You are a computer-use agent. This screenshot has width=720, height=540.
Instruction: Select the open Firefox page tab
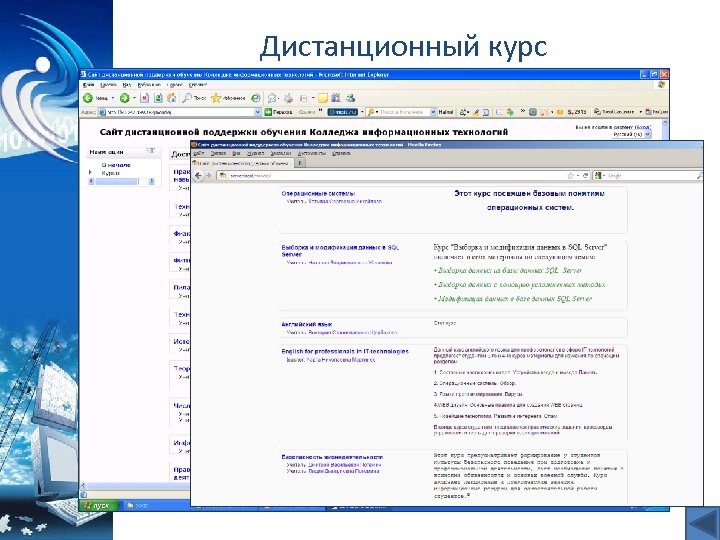pyautogui.click(x=243, y=163)
